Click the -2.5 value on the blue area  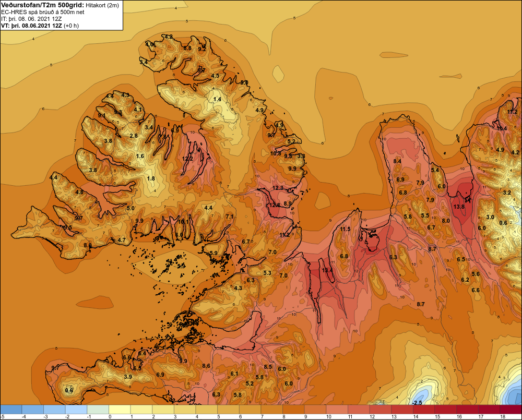point(417,403)
